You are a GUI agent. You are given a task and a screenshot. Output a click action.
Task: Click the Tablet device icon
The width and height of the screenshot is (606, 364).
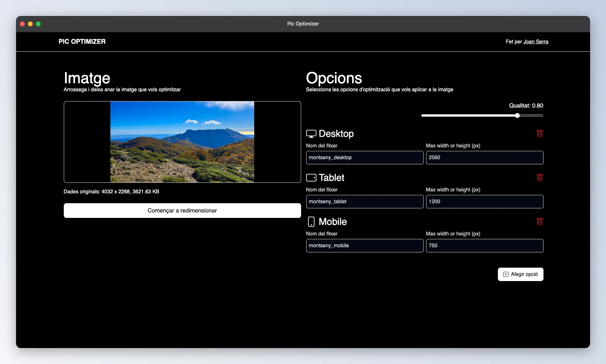tap(311, 178)
